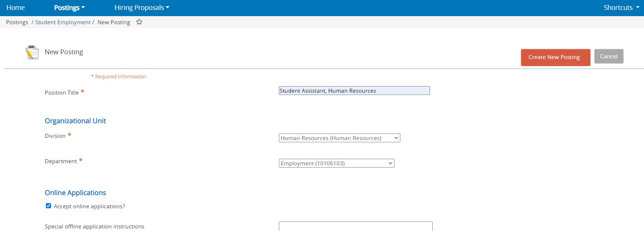
Task: Open the Hiring Proposals menu
Action: point(142,8)
